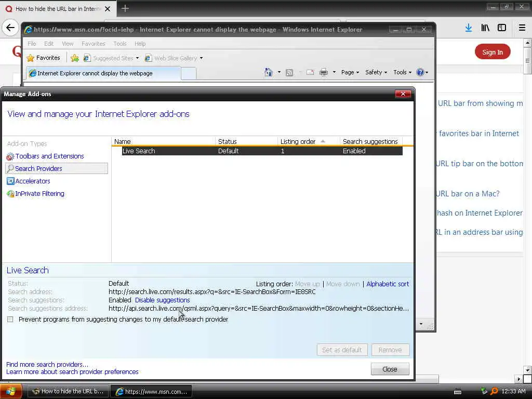Click the IE Help question mark icon
This screenshot has width=532, height=399.
click(420, 72)
